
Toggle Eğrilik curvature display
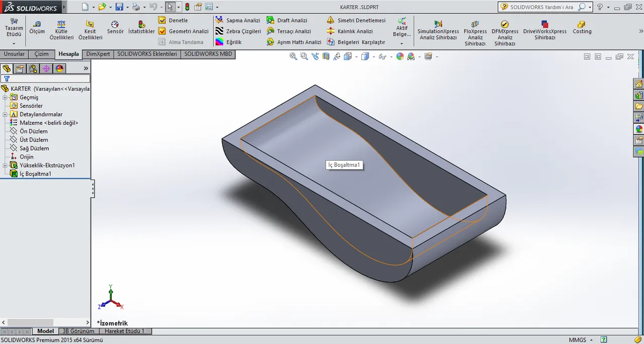pos(228,42)
